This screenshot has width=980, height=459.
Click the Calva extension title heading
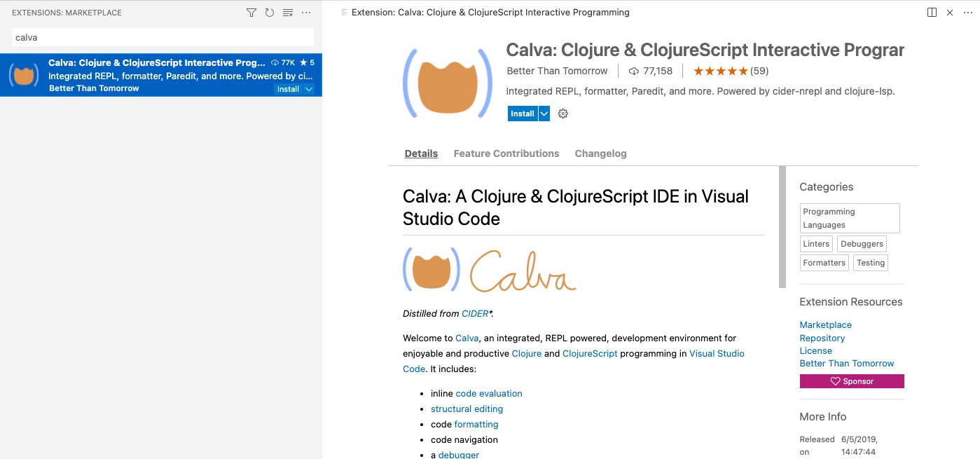click(705, 50)
